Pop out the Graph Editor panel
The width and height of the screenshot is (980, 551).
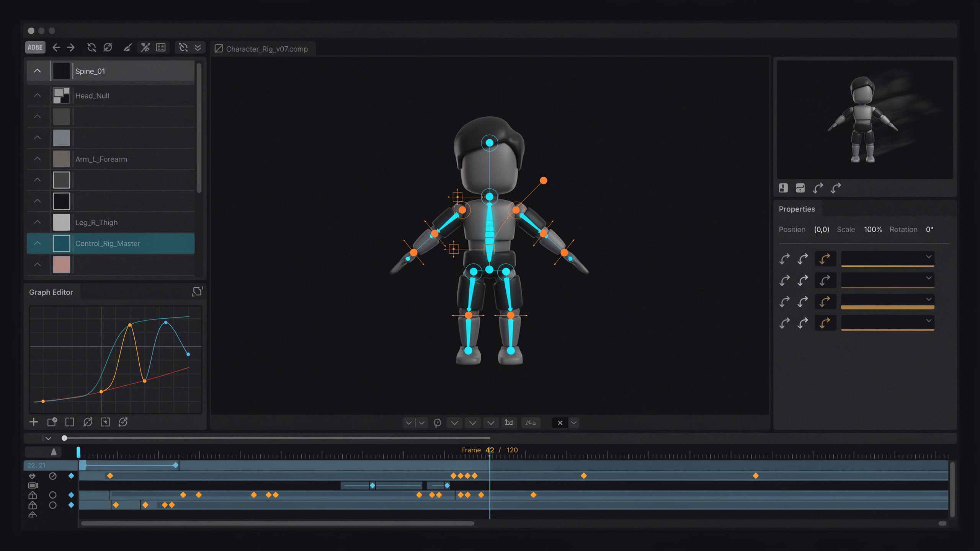point(197,292)
